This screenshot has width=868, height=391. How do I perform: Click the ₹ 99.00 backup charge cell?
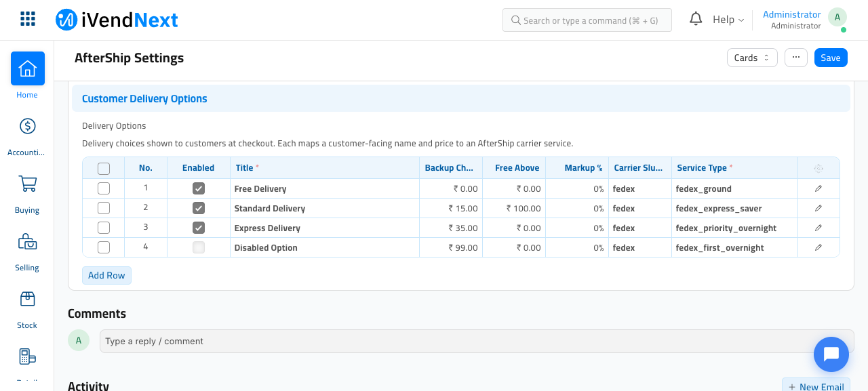451,247
